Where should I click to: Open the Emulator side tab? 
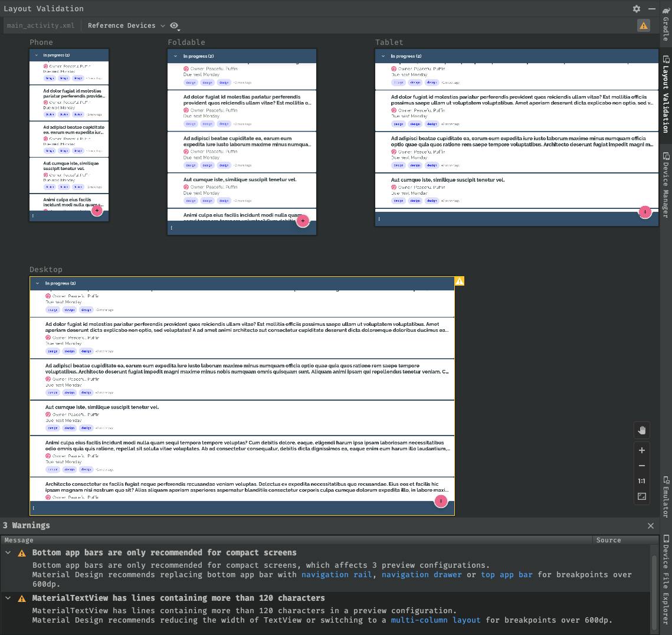tap(666, 497)
